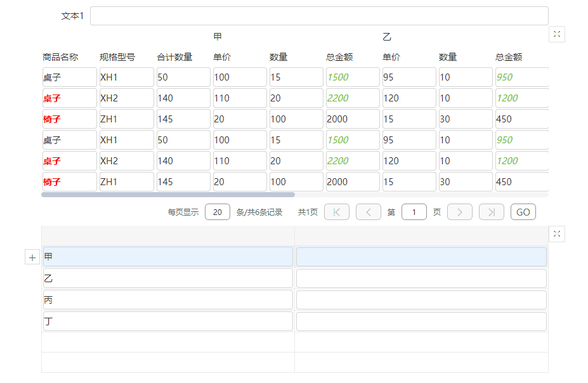Click the green 1200 total in the second row
The image size is (588, 383).
[522, 98]
